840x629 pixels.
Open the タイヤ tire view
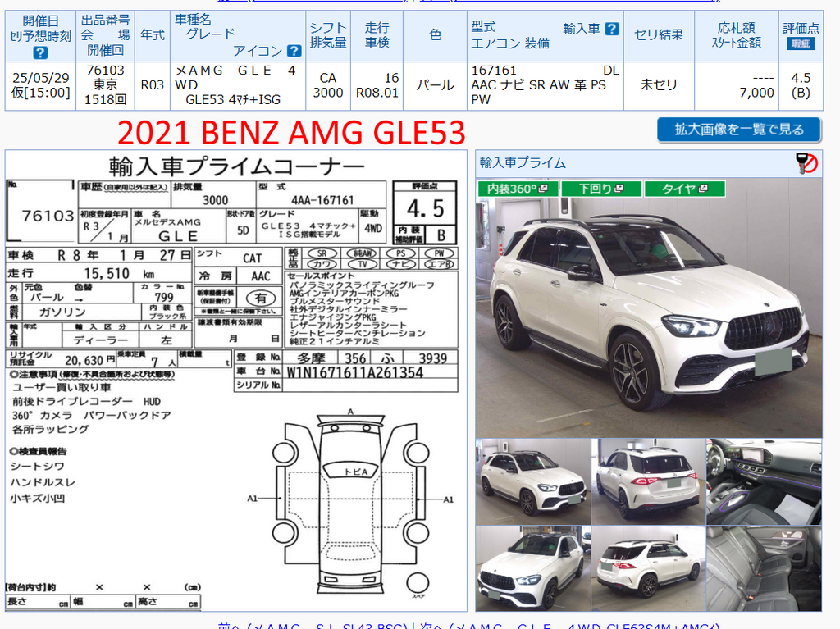(685, 189)
